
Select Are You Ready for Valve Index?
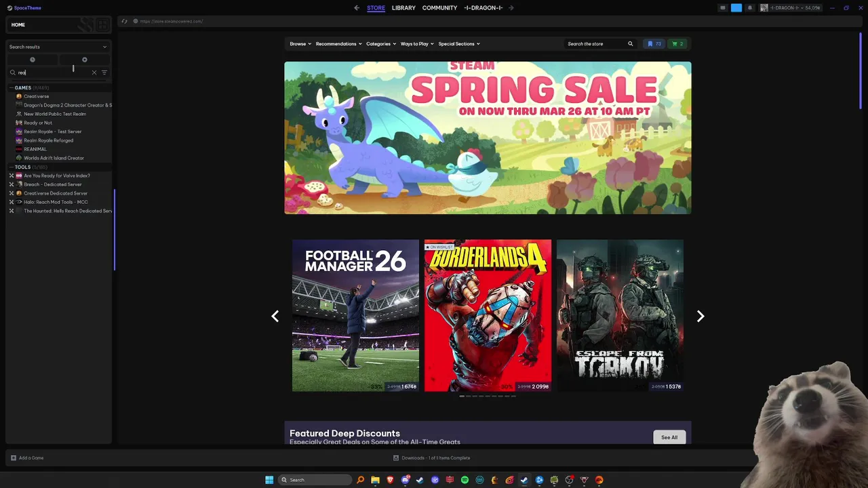57,176
